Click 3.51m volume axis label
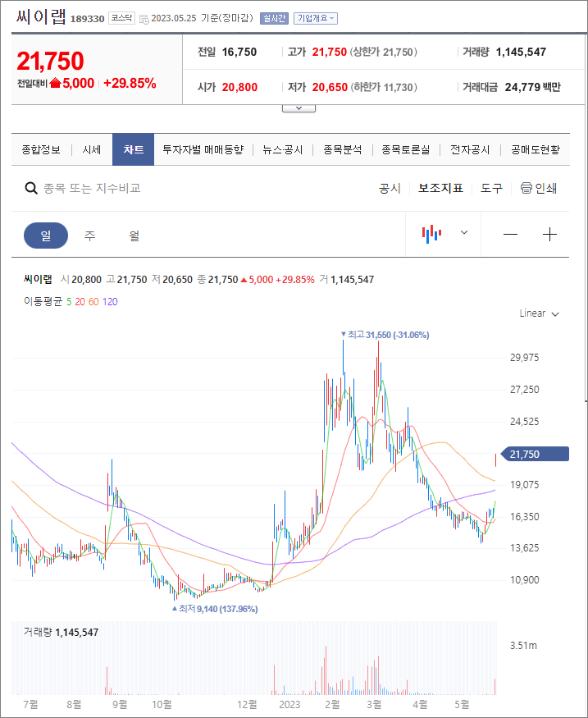Screen dimensions: 588x718 pos(523,646)
